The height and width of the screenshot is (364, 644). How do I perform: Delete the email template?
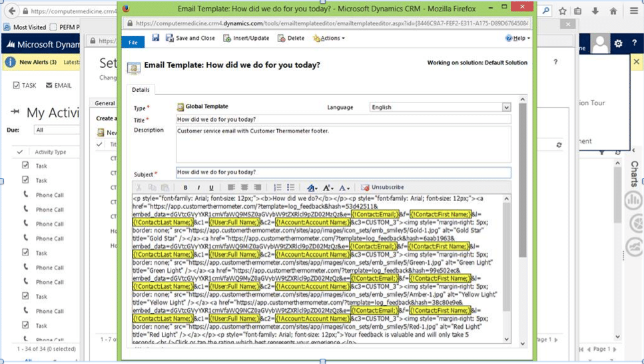(291, 38)
